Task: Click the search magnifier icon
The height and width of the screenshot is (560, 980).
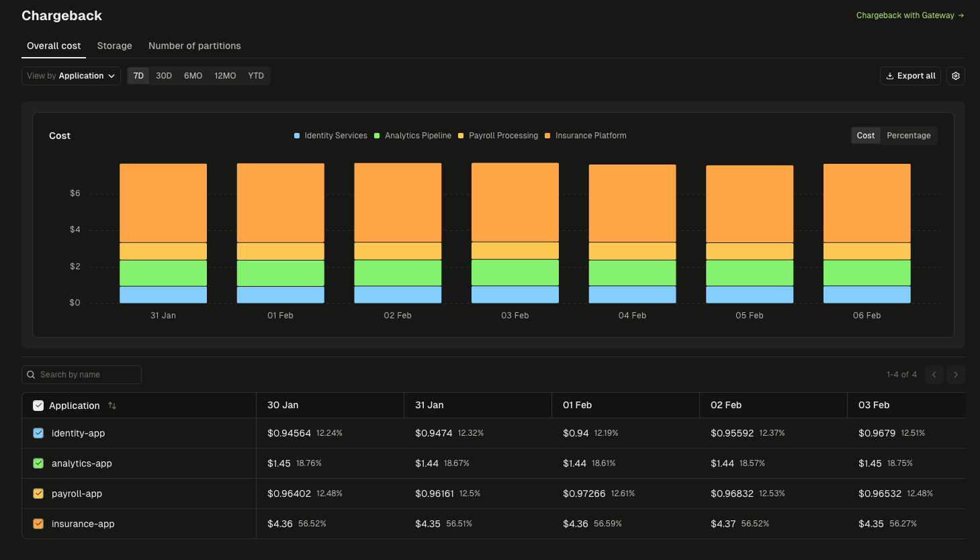Action: (31, 374)
